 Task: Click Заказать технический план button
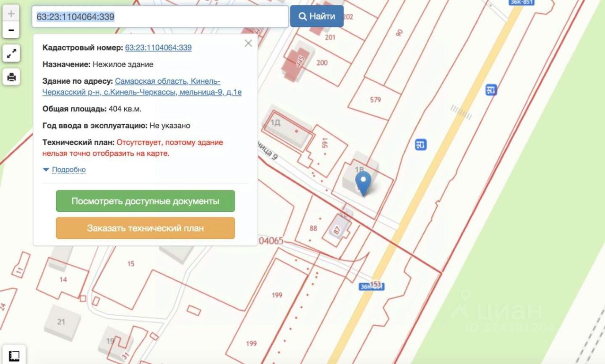tap(145, 228)
